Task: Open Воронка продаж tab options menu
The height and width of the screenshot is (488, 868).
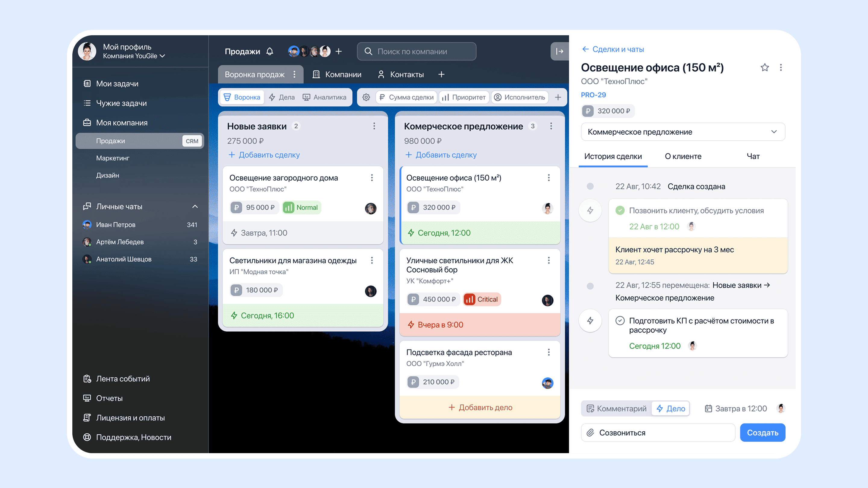Action: pyautogui.click(x=294, y=74)
